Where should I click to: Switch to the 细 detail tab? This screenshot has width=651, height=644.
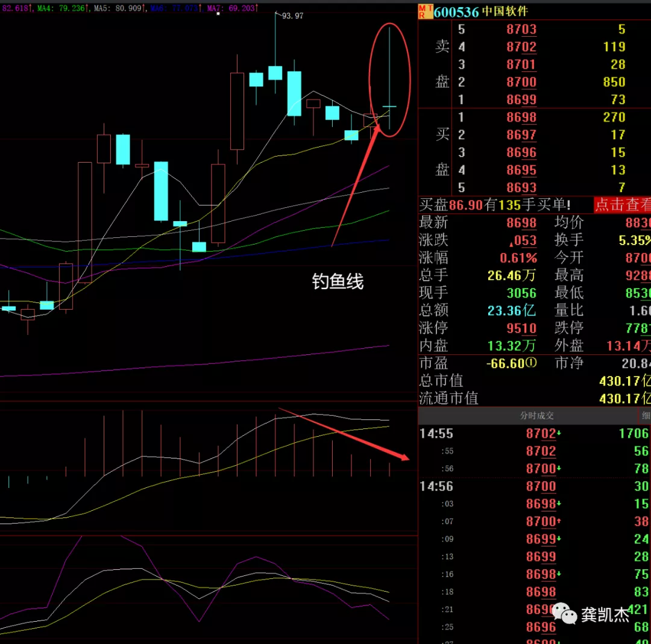(646, 415)
